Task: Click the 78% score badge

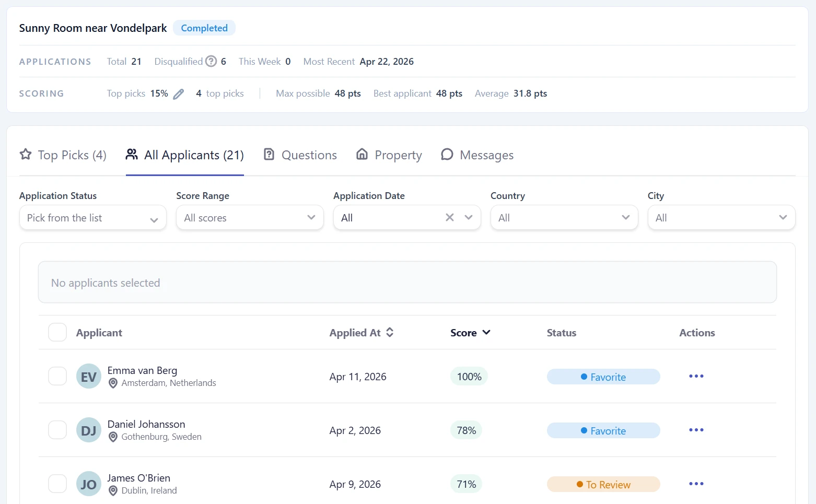Action: click(x=467, y=430)
